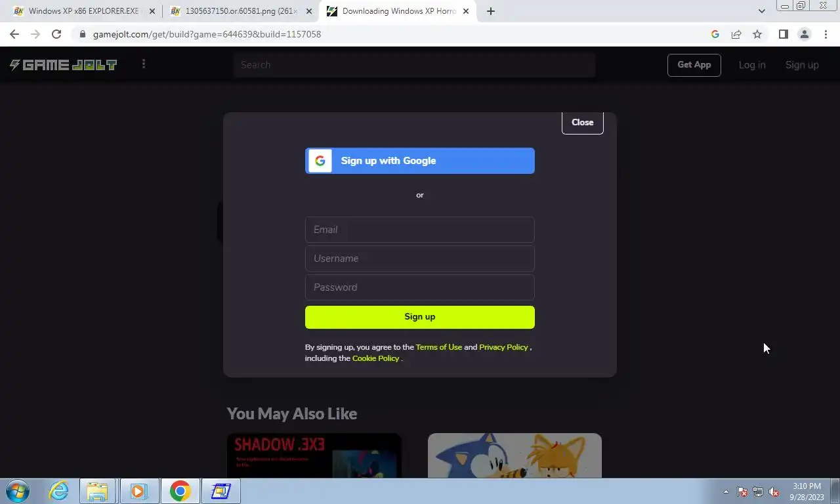Image resolution: width=840 pixels, height=504 pixels.
Task: Launch Internet Explorer from the taskbar
Action: [59, 491]
